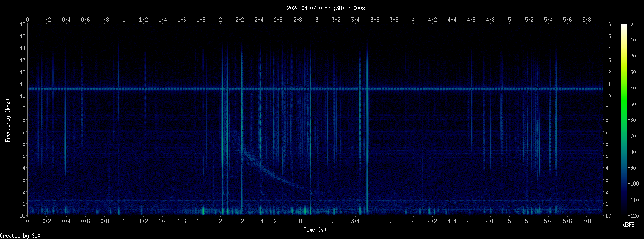
Task: Click the white top end of color bar
Action: click(x=623, y=26)
